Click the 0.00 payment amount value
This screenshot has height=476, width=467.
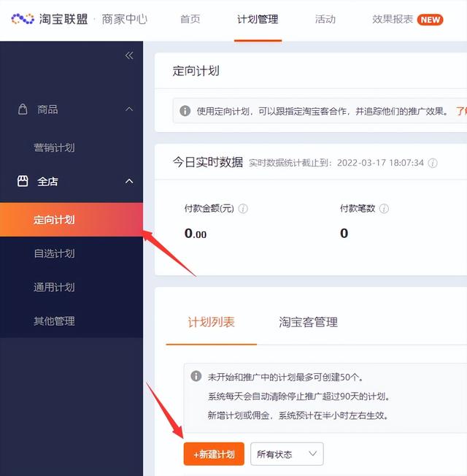pyautogui.click(x=196, y=233)
